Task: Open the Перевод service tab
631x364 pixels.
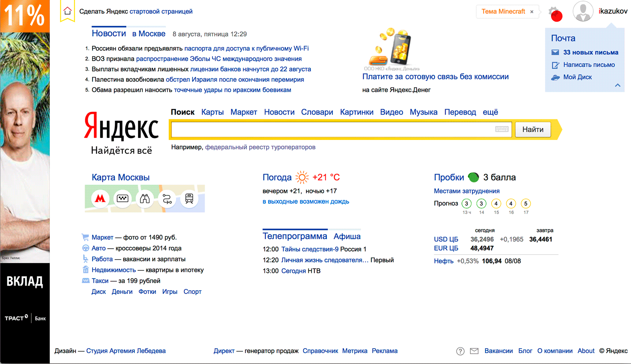Action: tap(460, 112)
